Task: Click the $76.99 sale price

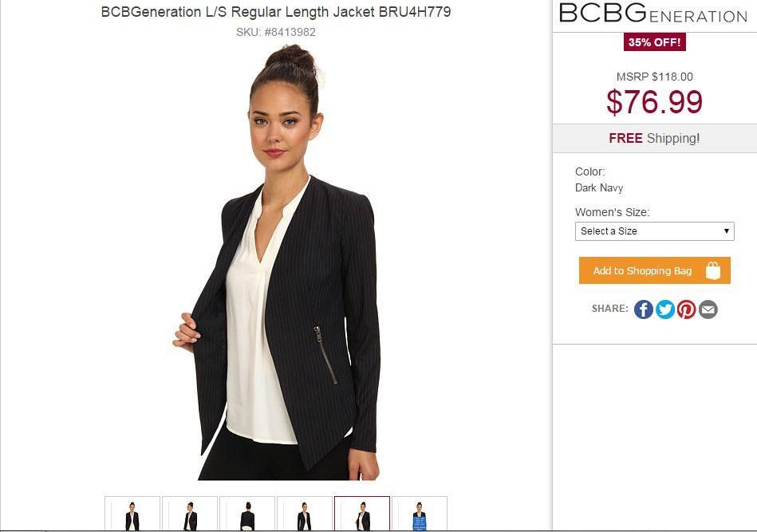Action: click(x=654, y=102)
